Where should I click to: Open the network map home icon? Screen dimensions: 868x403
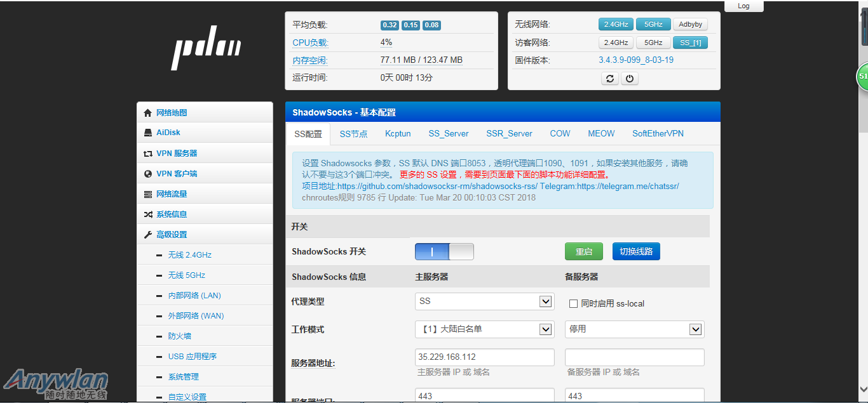pos(148,113)
